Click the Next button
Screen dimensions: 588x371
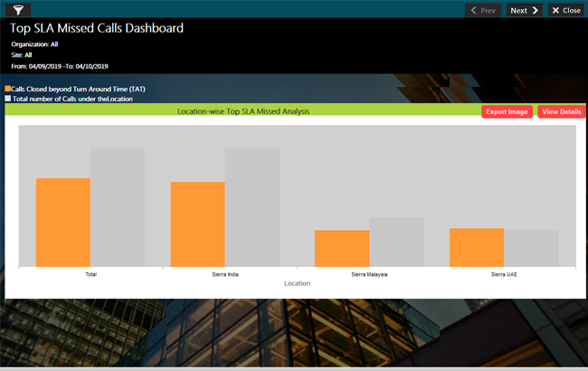click(524, 11)
